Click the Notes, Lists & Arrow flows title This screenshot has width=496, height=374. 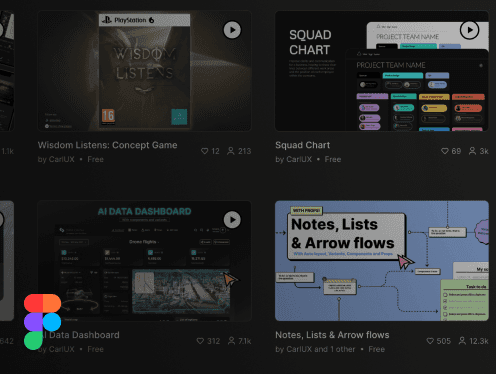[332, 335]
